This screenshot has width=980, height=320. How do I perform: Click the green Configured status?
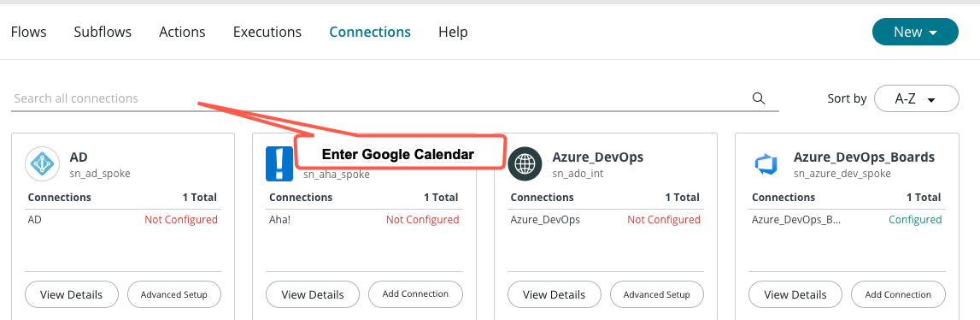(x=915, y=220)
